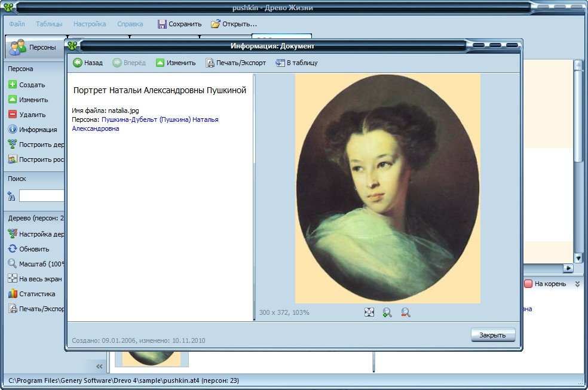
Task: Click the Refresh arrows icon
Action: tap(13, 249)
